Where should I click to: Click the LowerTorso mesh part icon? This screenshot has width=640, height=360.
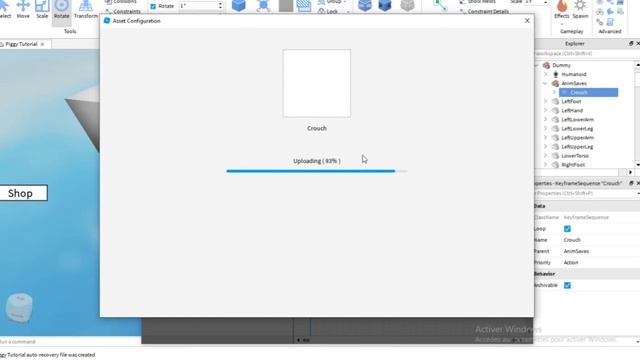(x=555, y=156)
